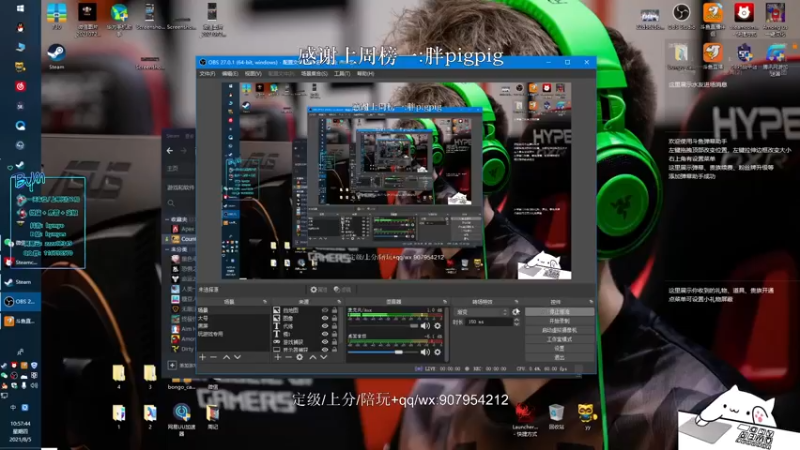Add a new scene with plus icon
This screenshot has height=450, width=800.
[203, 357]
